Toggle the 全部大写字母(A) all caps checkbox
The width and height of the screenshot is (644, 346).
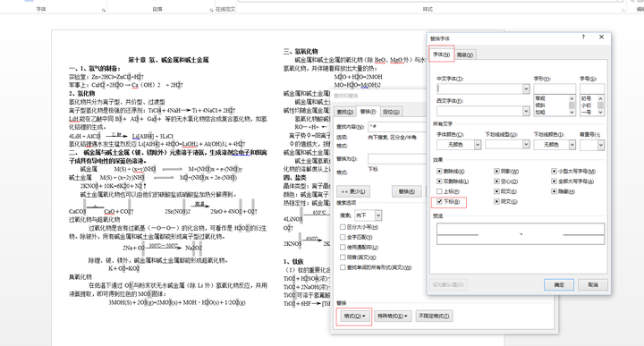tap(554, 181)
